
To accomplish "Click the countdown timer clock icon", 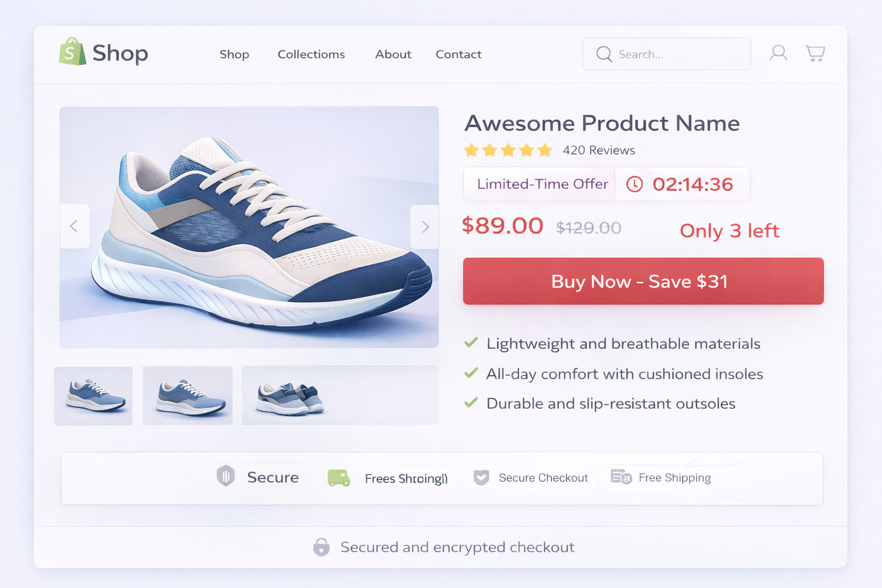I will pos(634,184).
